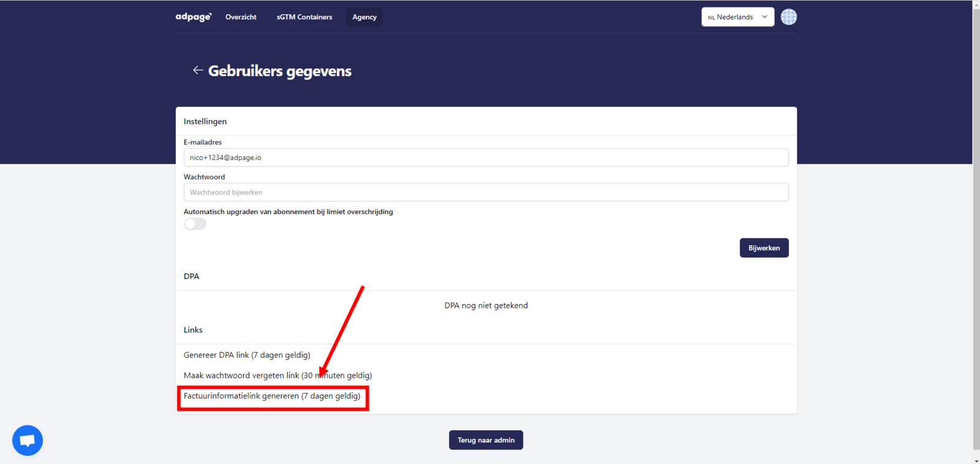Open the Overzicht menu item

241,17
